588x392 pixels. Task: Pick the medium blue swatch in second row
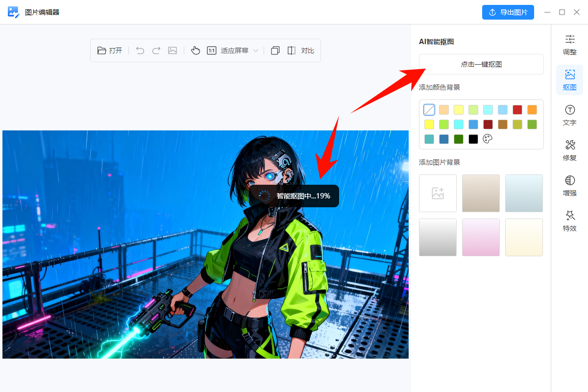(x=473, y=124)
